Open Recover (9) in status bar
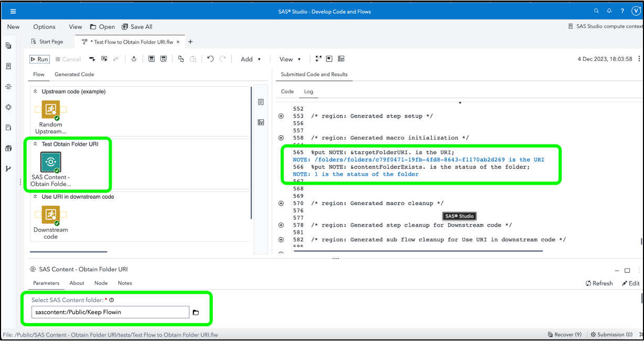 coord(564,335)
